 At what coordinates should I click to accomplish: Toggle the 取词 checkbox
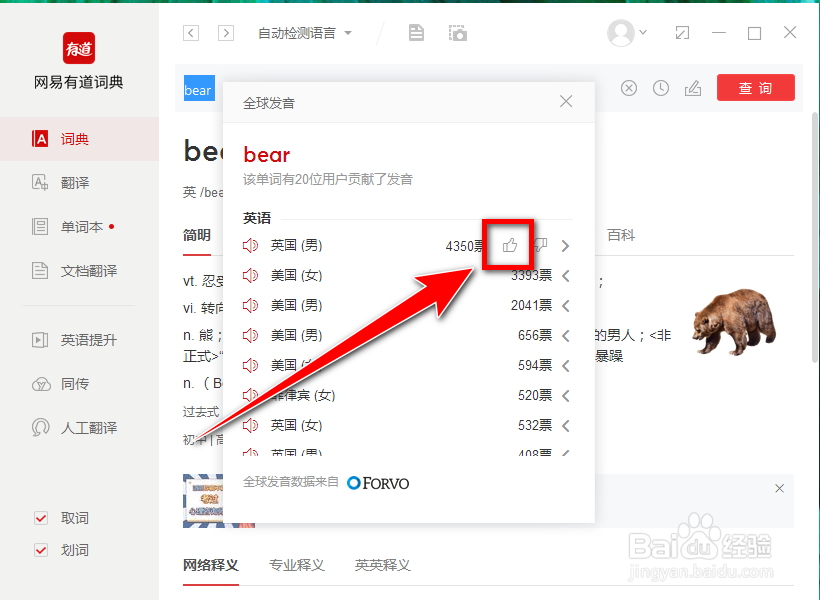[x=41, y=518]
